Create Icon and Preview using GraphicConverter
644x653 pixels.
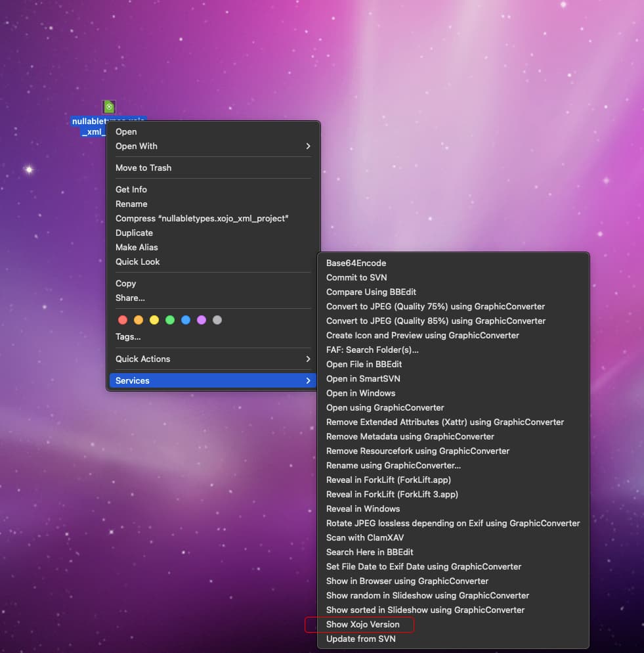pyautogui.click(x=453, y=336)
